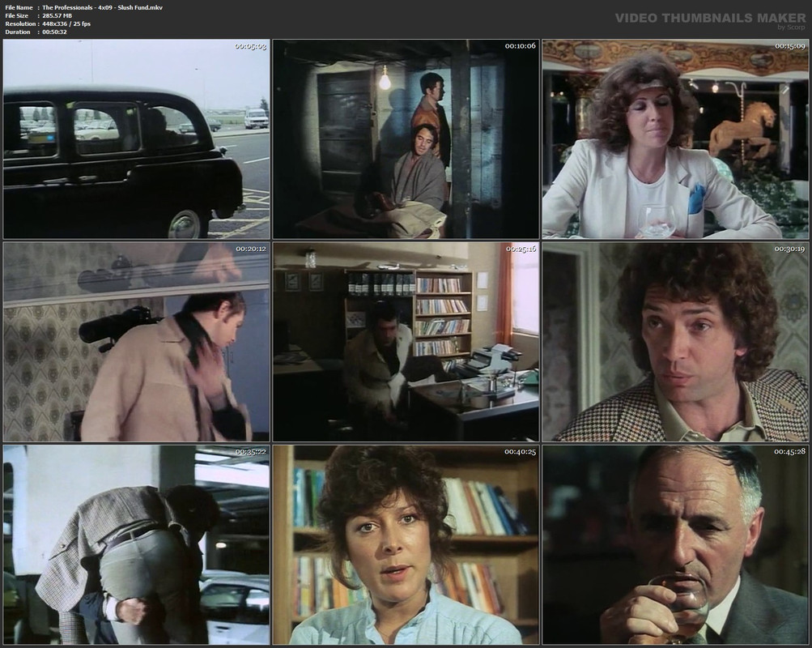
Task: Click the file size value '285.57 MB'
Action: pyautogui.click(x=57, y=16)
